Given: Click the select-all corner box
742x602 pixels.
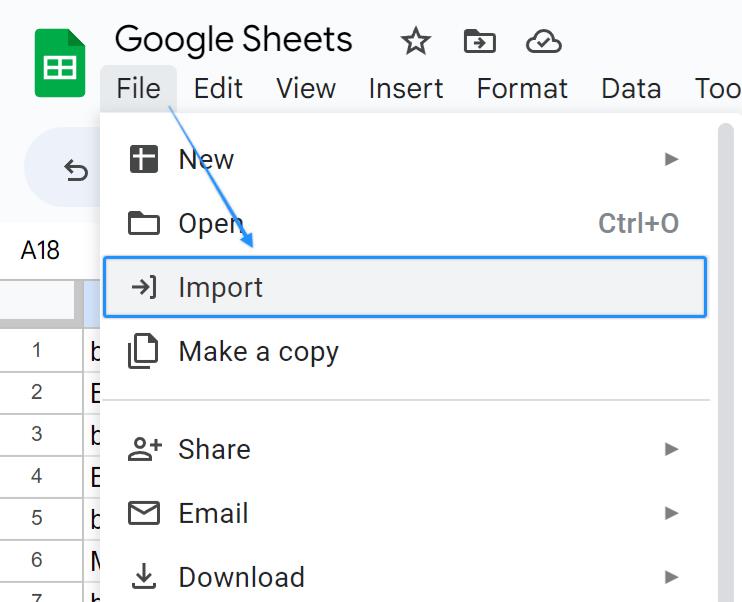Looking at the screenshot, I should coord(38,301).
